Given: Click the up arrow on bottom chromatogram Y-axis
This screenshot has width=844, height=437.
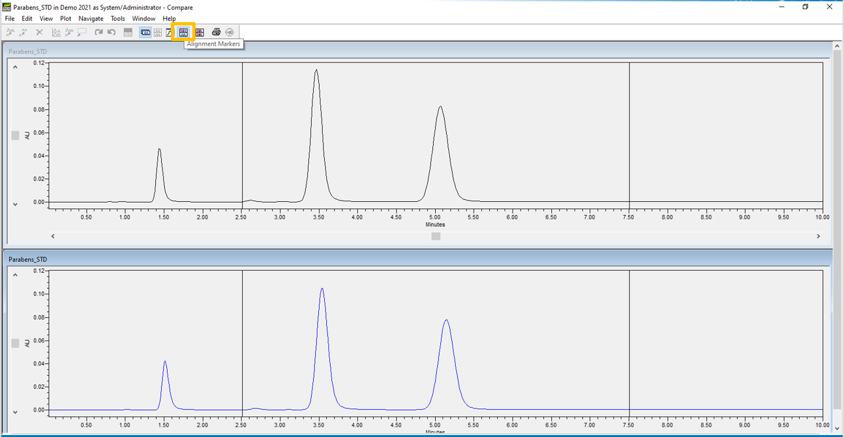Looking at the screenshot, I should tap(15, 275).
